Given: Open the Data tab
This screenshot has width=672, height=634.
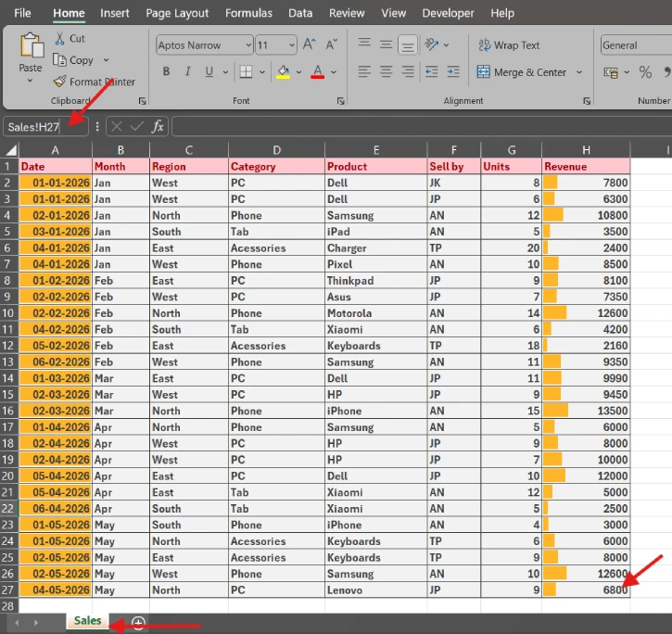Looking at the screenshot, I should pyautogui.click(x=300, y=13).
